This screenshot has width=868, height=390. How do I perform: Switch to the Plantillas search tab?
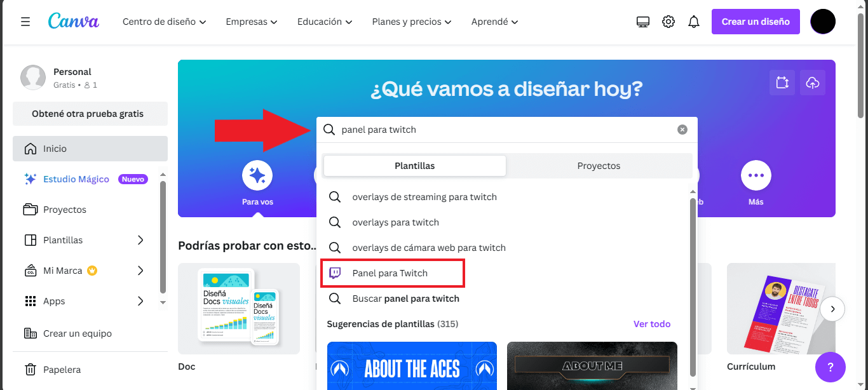415,166
